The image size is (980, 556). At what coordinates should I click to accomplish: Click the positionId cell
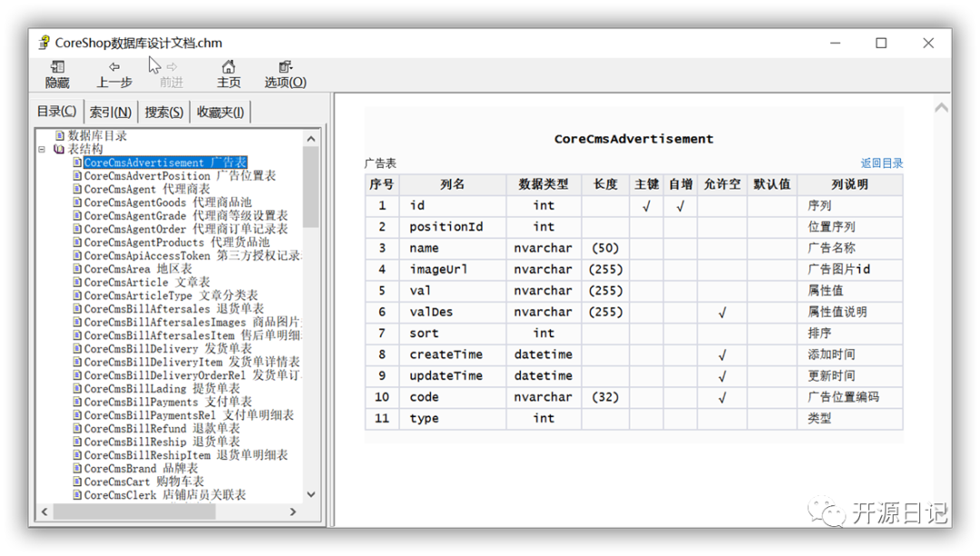[453, 227]
